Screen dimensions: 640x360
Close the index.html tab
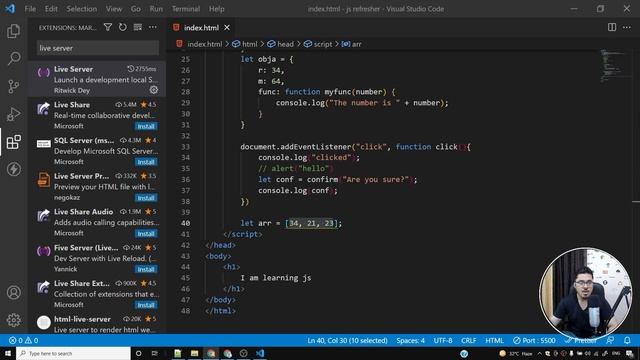tap(227, 27)
